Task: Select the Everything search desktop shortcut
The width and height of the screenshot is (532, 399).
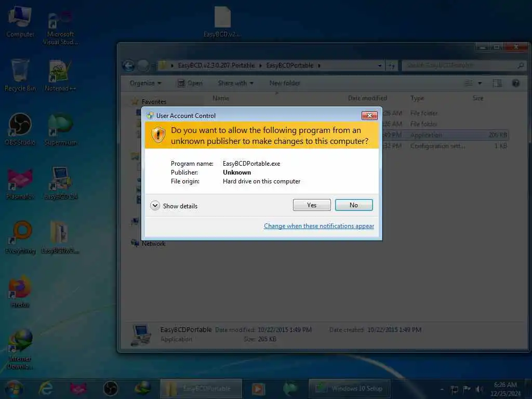Action: click(x=20, y=237)
